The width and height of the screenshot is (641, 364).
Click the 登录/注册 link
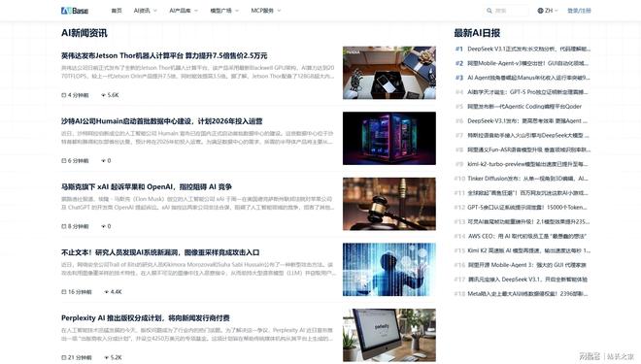[x=579, y=11]
